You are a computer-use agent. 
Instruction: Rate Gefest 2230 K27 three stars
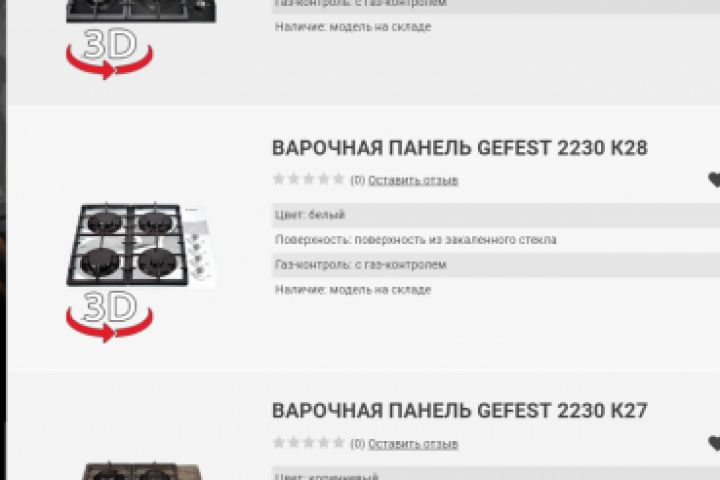[x=309, y=442]
